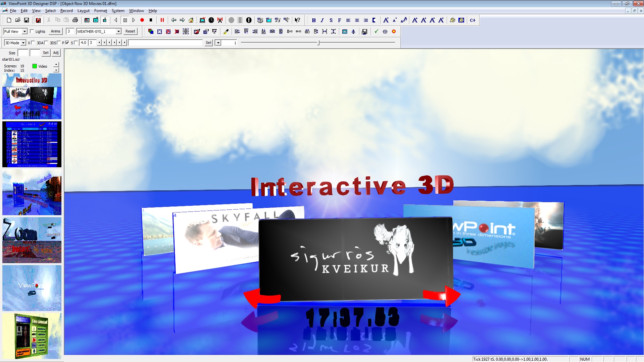The width and height of the screenshot is (644, 362).
Task: Click the New document icon
Action: coord(9,20)
